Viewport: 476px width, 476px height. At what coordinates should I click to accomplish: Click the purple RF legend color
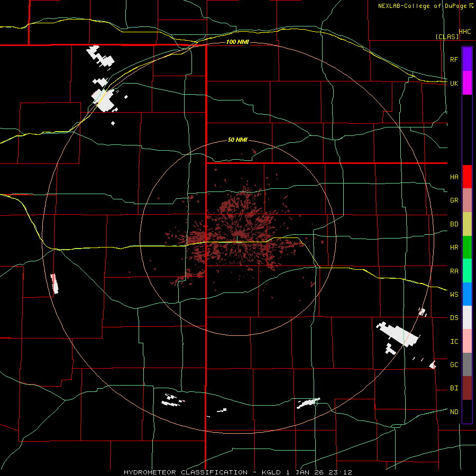[x=467, y=59]
